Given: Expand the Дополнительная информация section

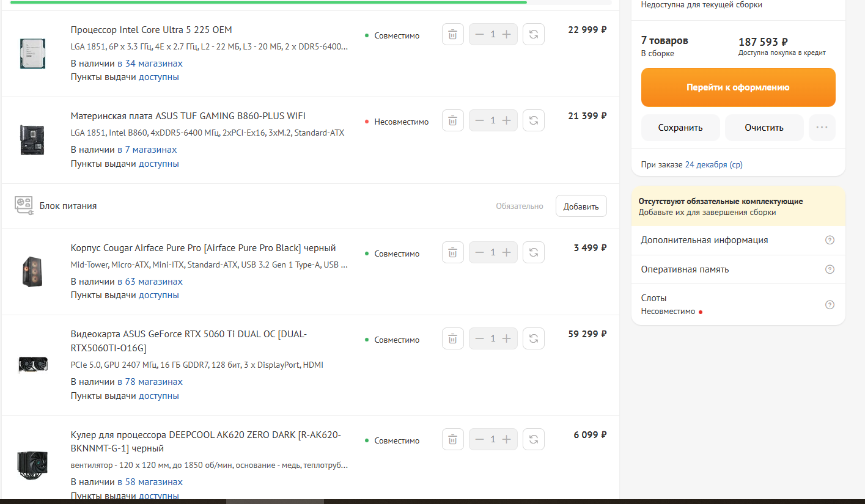Looking at the screenshot, I should click(x=738, y=240).
